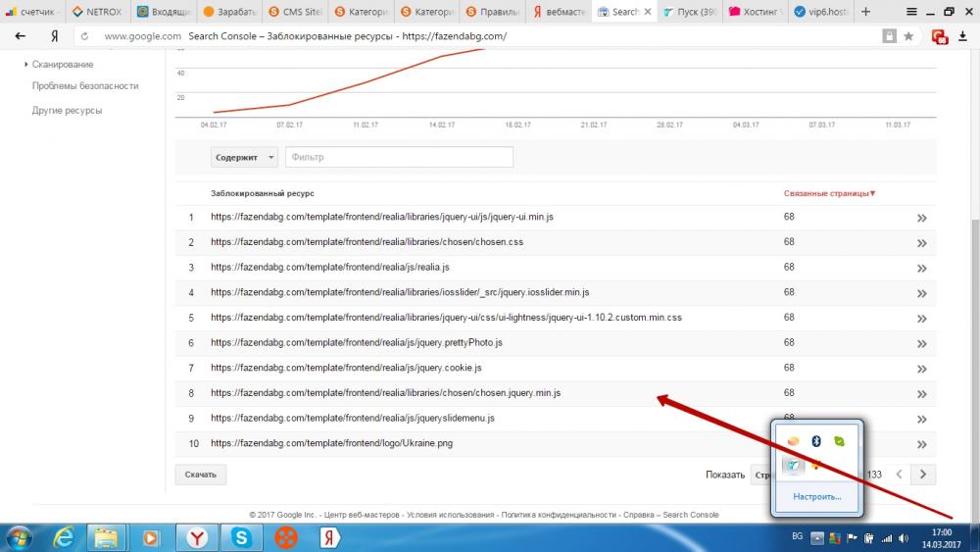Viewport: 980px width, 552px height.
Task: Switch to the счетчик tab
Action: 31,11
